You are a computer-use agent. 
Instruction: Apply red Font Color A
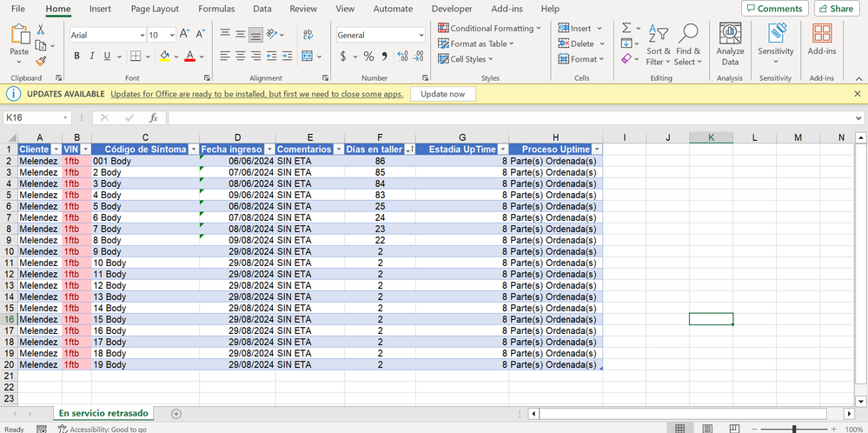click(x=190, y=56)
